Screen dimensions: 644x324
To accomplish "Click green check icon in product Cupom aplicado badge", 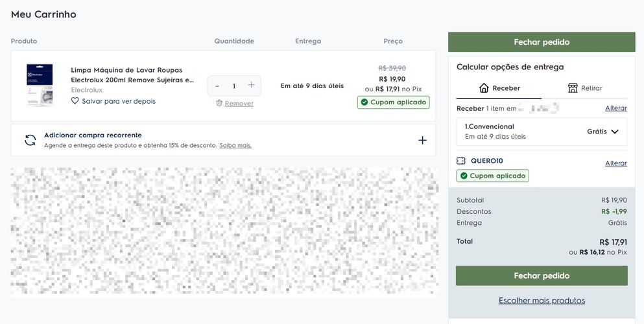I will pyautogui.click(x=364, y=102).
